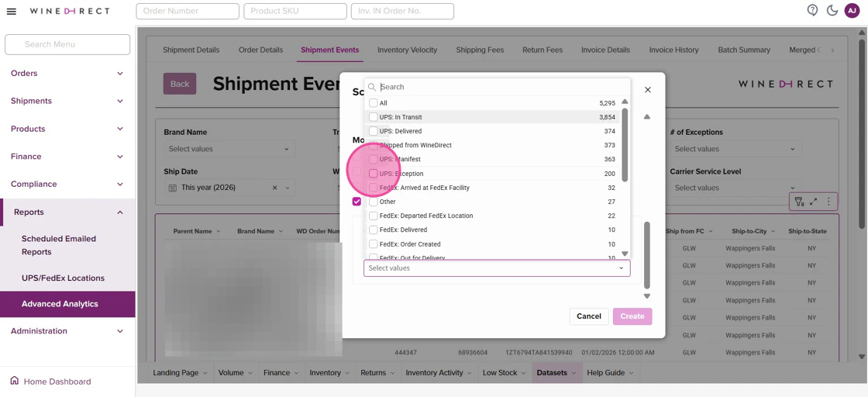The width and height of the screenshot is (868, 397).
Task: Check the All checkbox
Action: pyautogui.click(x=373, y=103)
